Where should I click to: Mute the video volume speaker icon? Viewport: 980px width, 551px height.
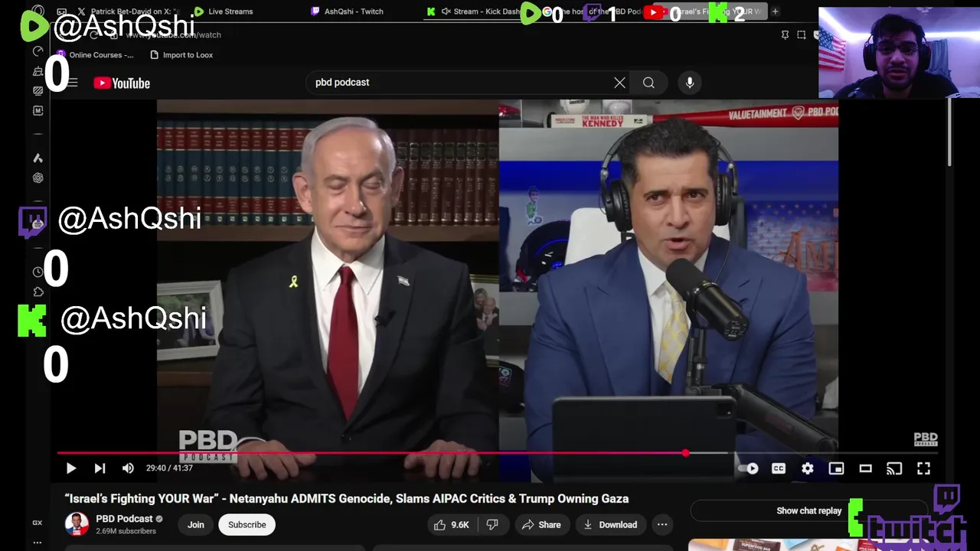(128, 468)
